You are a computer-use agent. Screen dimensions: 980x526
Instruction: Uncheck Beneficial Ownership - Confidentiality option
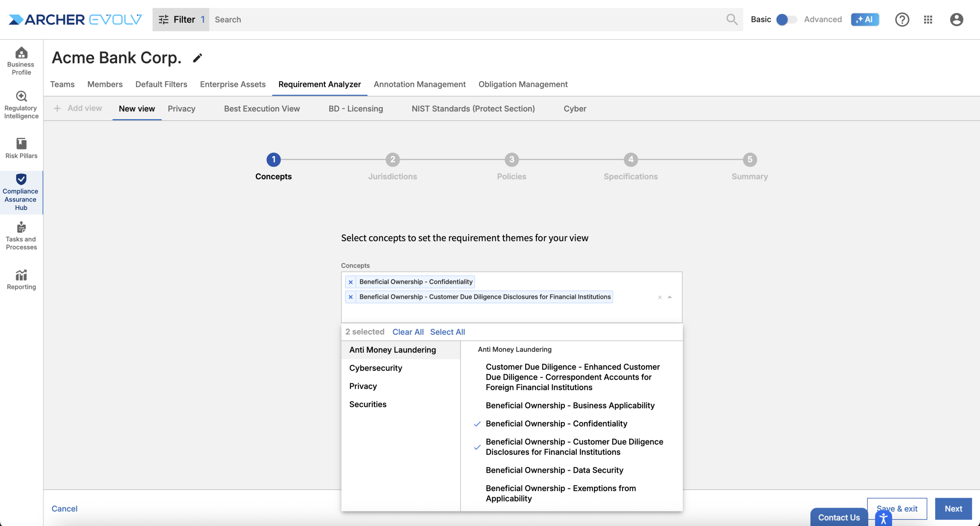(x=556, y=424)
